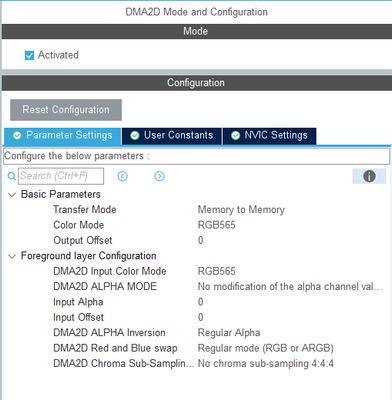Uncheck the Activated checkbox
This screenshot has width=392, height=400.
point(29,55)
